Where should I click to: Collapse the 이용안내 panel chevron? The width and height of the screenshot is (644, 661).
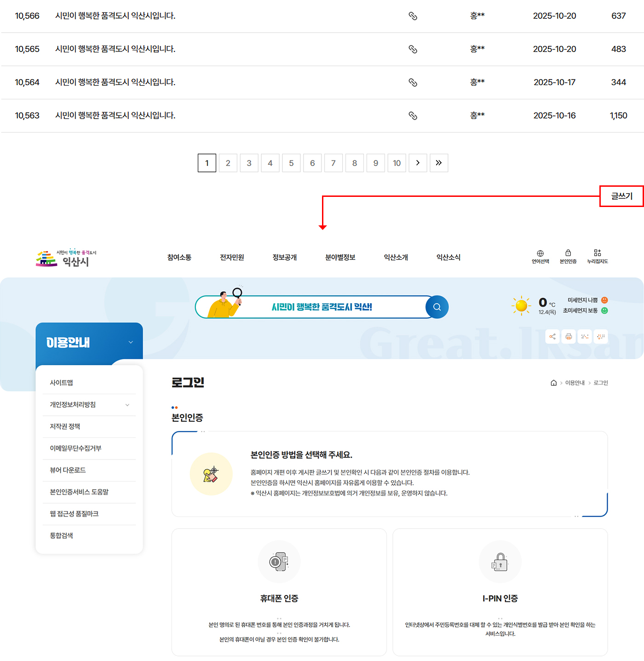coord(130,342)
